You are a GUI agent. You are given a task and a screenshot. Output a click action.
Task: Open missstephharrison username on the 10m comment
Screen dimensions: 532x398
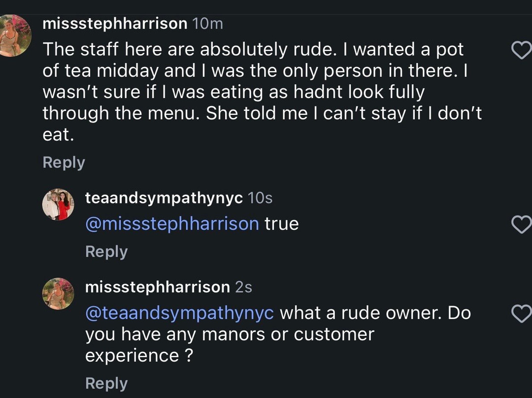coord(115,24)
